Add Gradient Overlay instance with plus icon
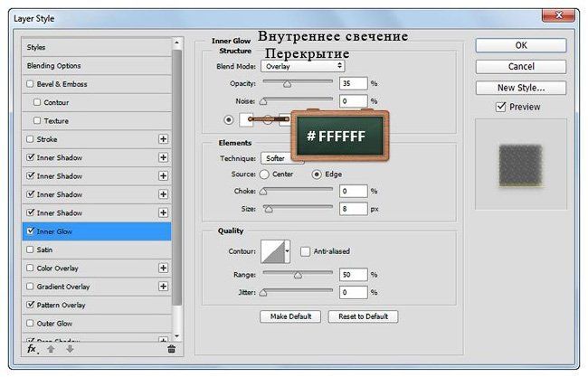Image resolution: width=588 pixels, height=377 pixels. pos(163,287)
